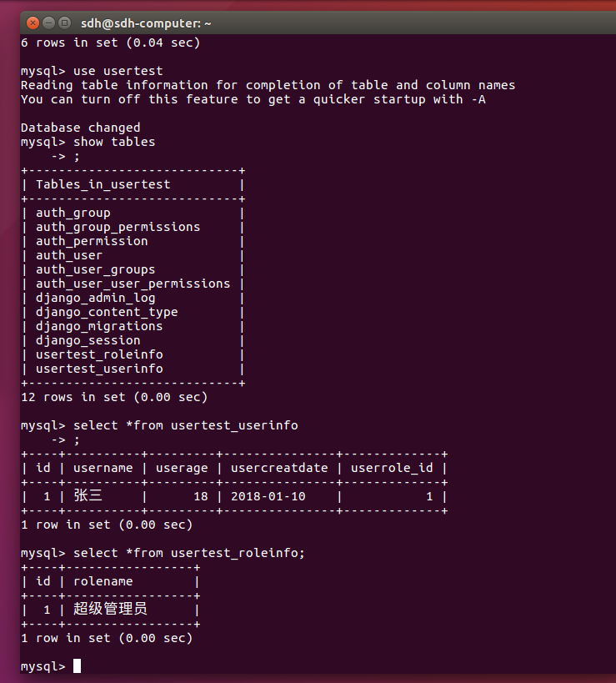Click the username value 张三

(x=88, y=495)
